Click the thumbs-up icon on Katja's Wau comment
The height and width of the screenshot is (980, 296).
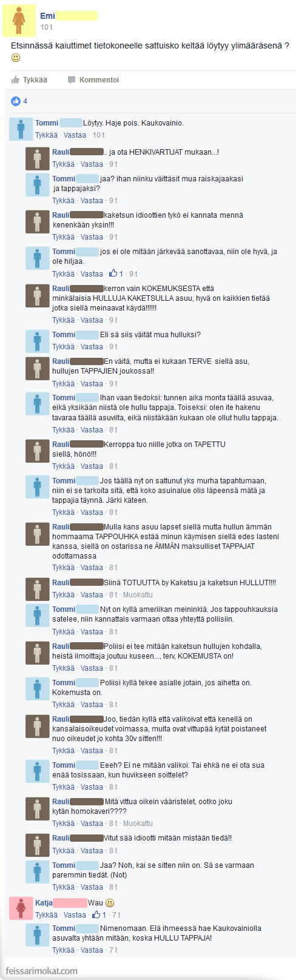(96, 915)
